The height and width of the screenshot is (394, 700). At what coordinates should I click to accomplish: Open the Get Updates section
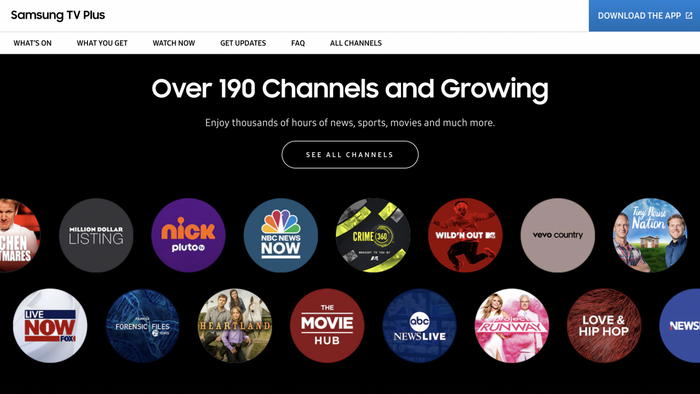pos(243,43)
